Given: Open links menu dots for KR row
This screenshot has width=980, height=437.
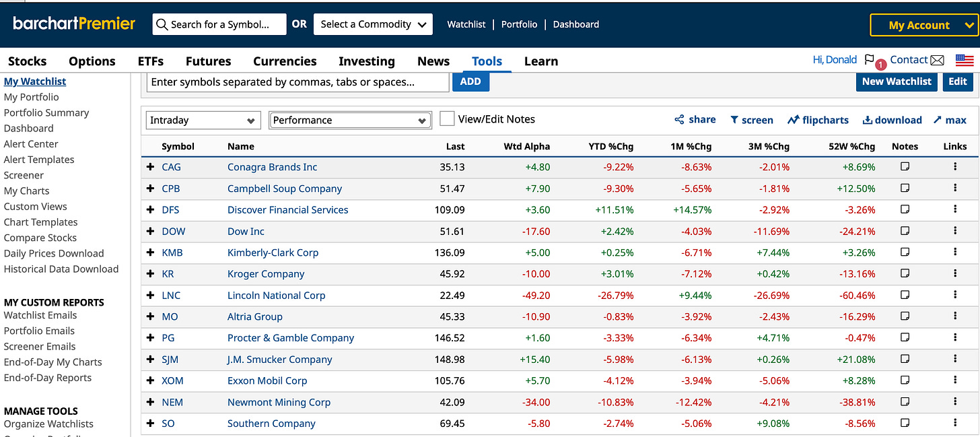Looking at the screenshot, I should [955, 273].
